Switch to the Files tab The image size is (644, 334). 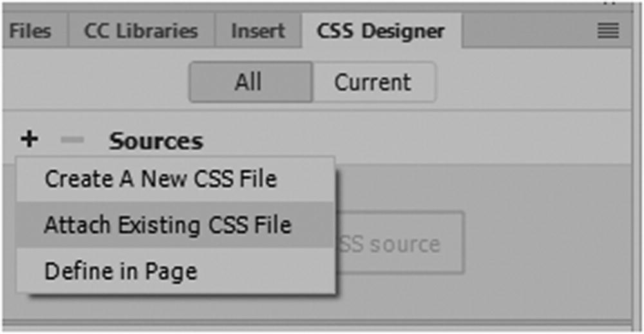coord(30,31)
